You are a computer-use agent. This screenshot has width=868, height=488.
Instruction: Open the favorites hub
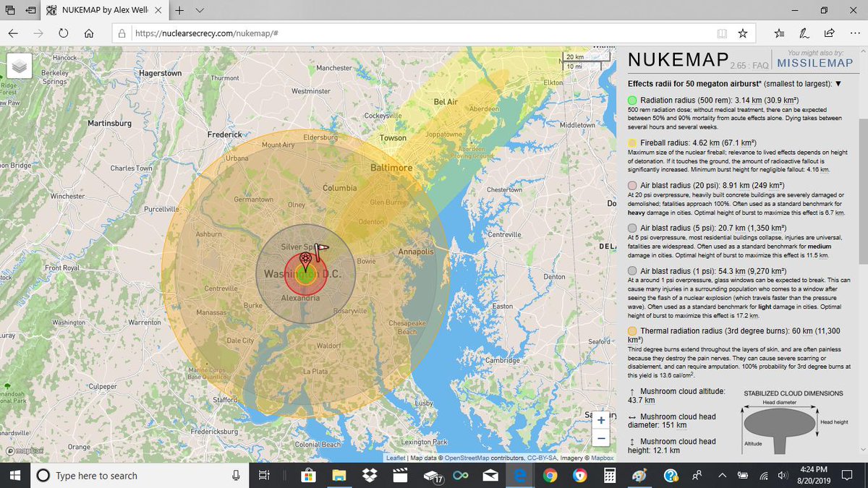[x=779, y=33]
